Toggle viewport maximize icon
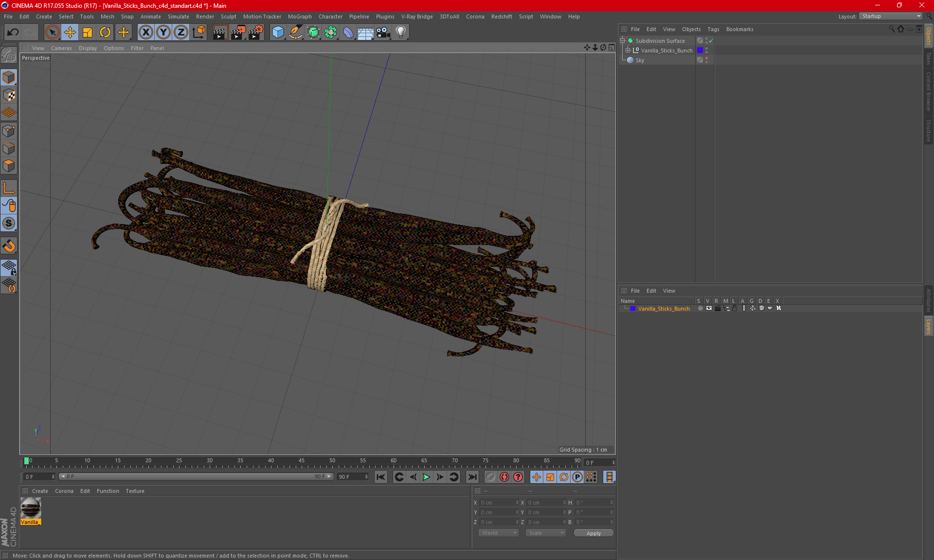Image resolution: width=934 pixels, height=560 pixels. tap(611, 48)
